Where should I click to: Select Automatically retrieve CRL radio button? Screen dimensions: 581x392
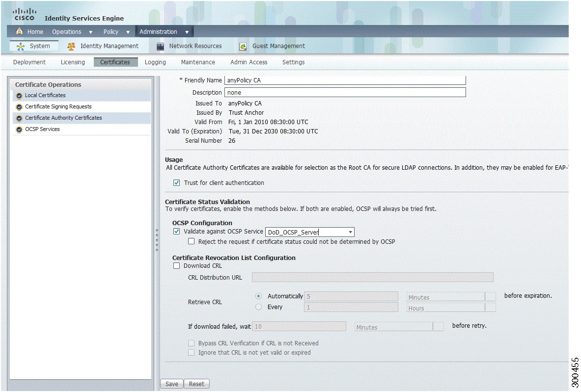[x=259, y=296]
